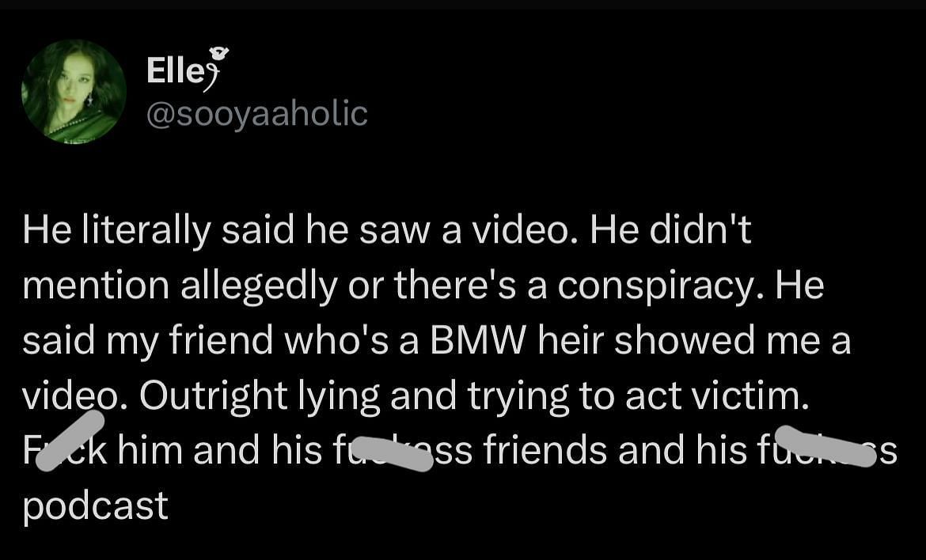Click the word lying in the tweet
Screen dimensions: 926x560
coord(339,397)
